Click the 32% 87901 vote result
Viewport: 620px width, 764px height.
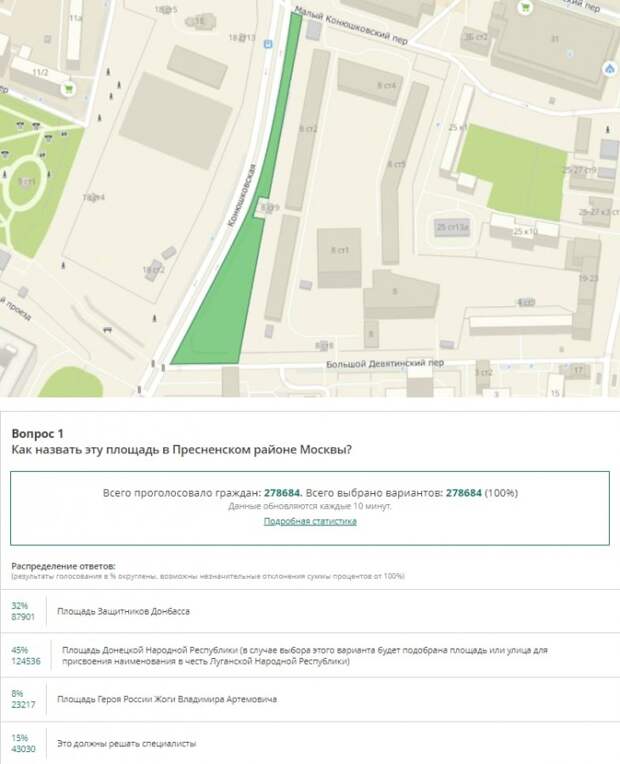(23, 611)
